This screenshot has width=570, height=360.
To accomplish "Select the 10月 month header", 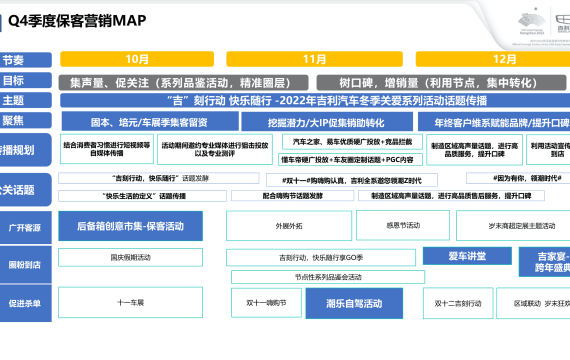I will point(137,59).
